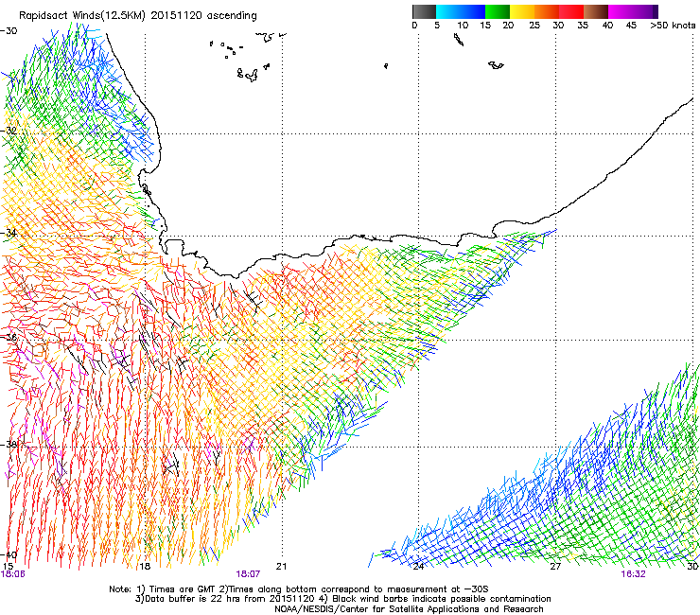
Task: Click the '45' legend scale label
Action: tap(631, 26)
